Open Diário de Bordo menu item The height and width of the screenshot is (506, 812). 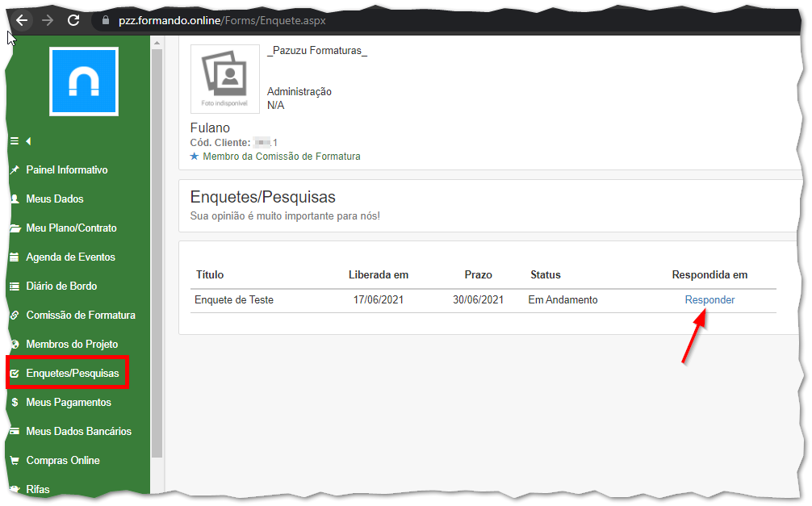[61, 286]
